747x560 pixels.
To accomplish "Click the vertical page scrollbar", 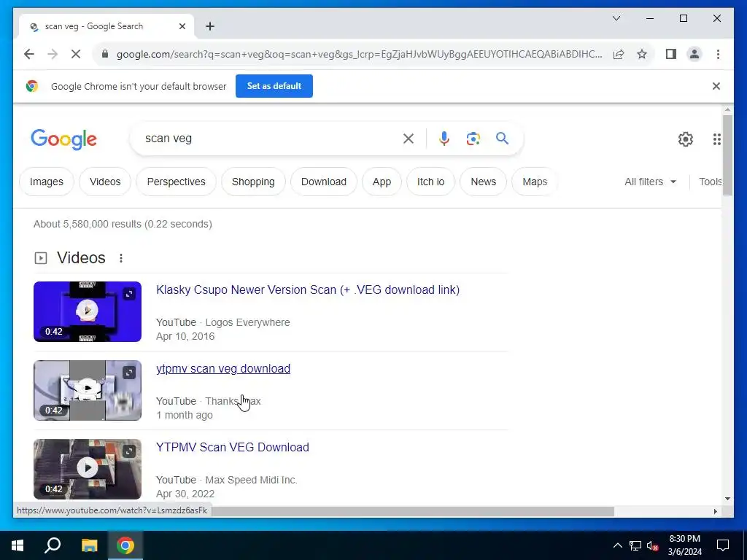I will pyautogui.click(x=727, y=155).
